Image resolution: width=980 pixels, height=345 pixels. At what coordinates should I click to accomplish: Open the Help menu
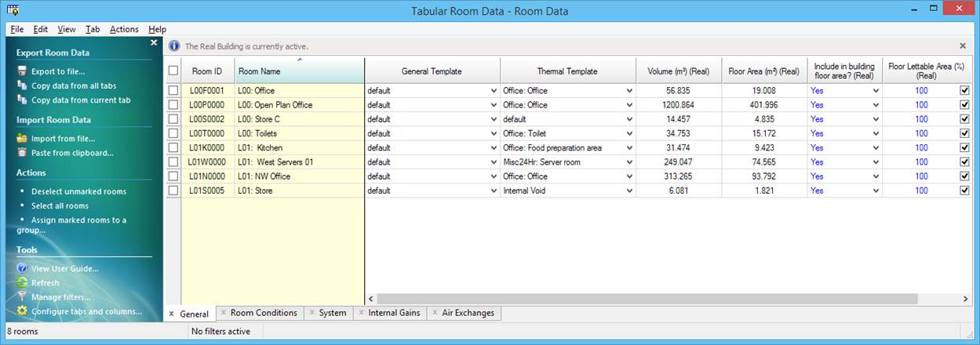(x=157, y=29)
